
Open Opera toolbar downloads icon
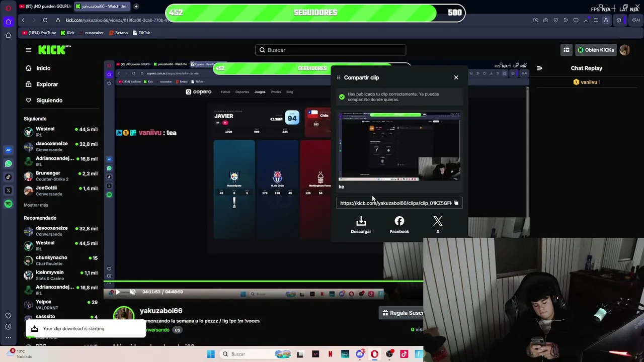[x=586, y=20]
